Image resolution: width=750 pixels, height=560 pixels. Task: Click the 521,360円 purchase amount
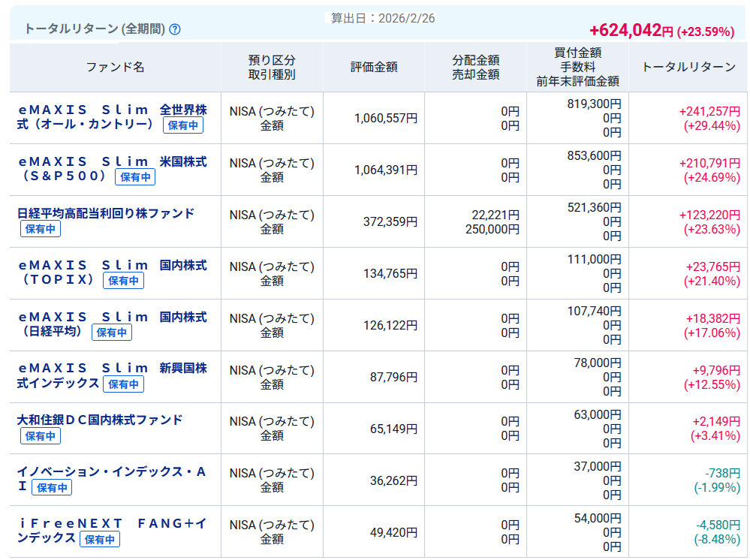pyautogui.click(x=595, y=207)
